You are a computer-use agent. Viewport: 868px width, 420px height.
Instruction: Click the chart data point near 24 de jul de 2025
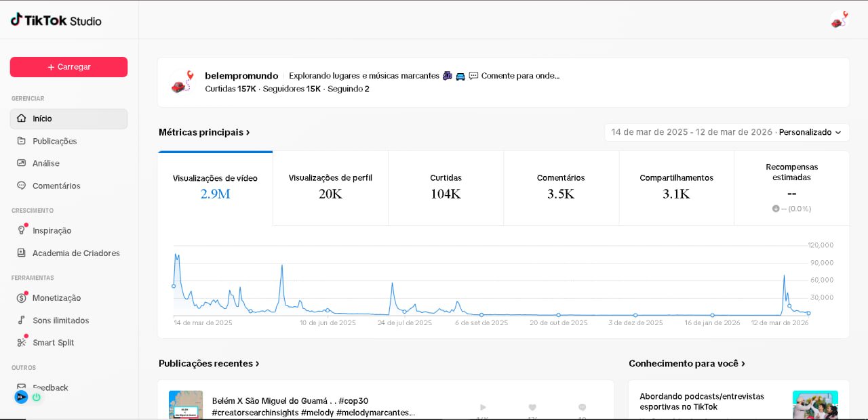tap(404, 312)
